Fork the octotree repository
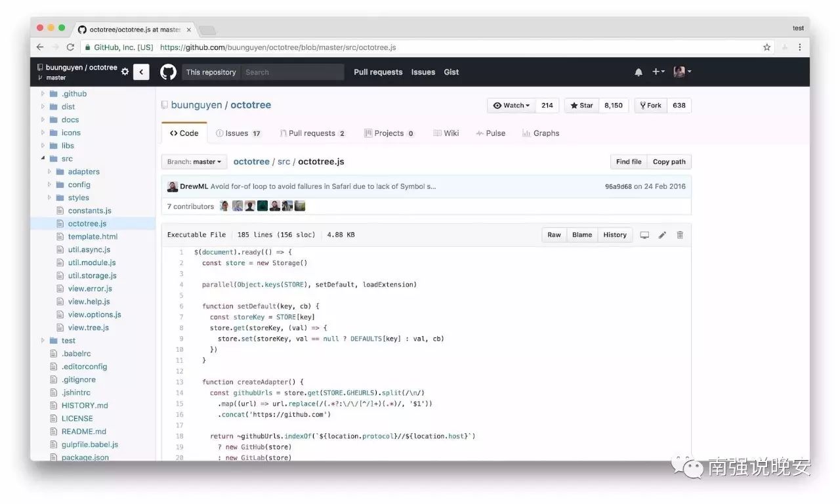The width and height of the screenshot is (840, 504). coord(650,105)
